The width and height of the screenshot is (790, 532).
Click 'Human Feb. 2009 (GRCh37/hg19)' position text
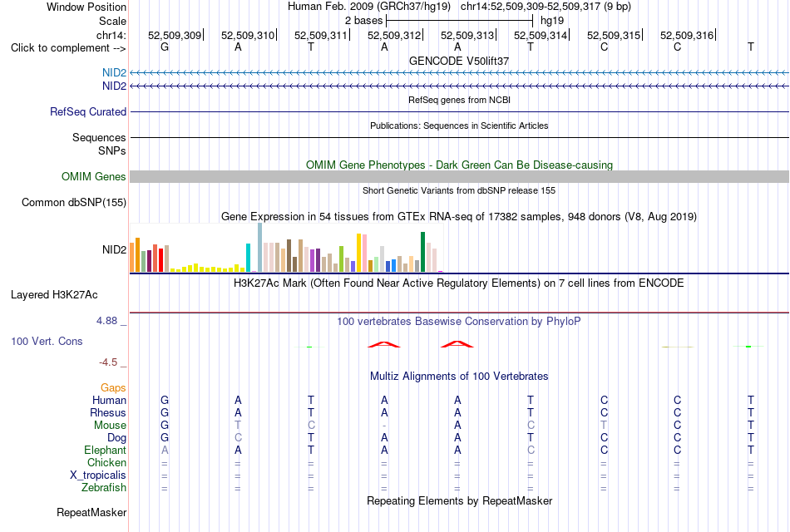click(x=368, y=7)
